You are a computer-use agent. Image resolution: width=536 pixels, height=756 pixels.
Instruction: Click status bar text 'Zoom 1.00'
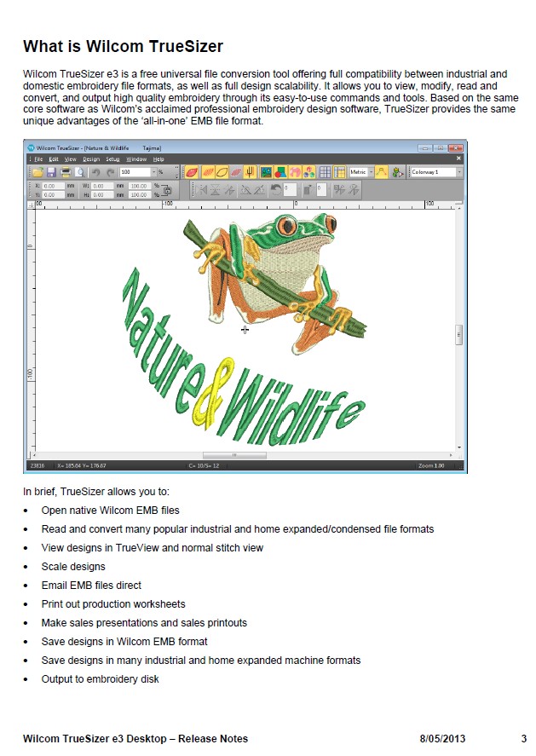pos(431,465)
